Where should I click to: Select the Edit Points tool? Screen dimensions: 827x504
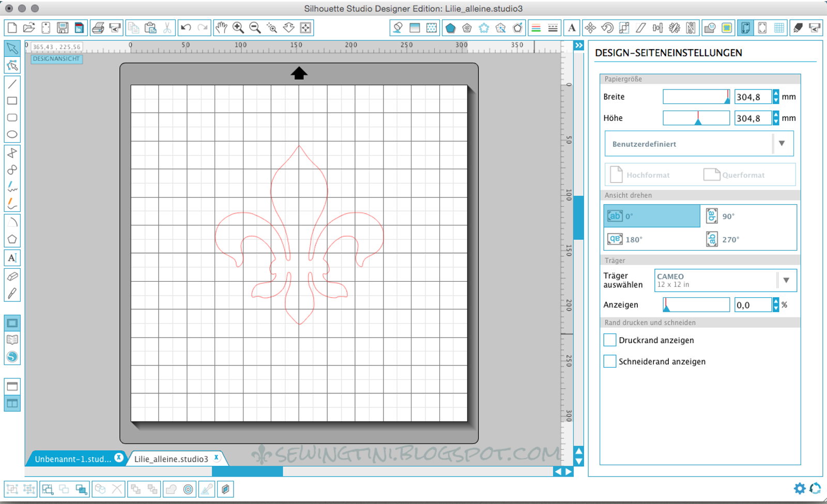pos(12,66)
